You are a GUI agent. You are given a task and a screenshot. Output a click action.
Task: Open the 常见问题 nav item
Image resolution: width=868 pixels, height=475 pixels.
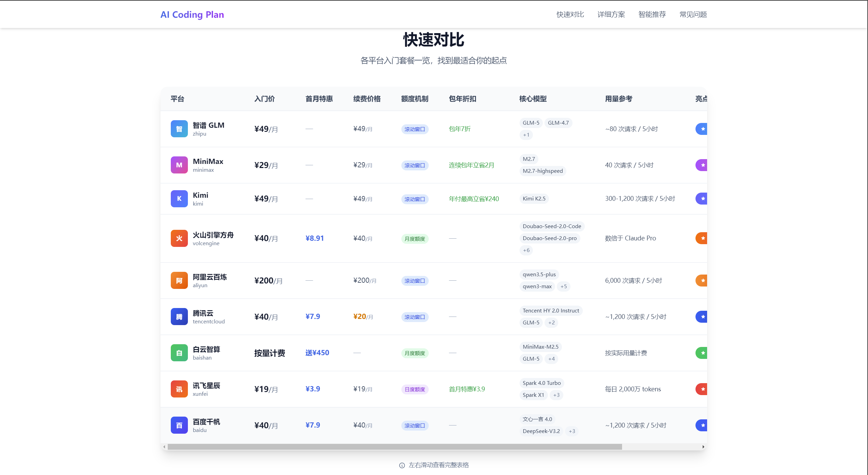click(693, 14)
